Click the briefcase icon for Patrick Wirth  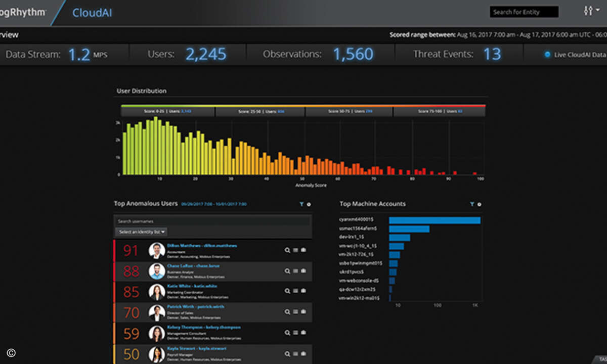pos(303,312)
